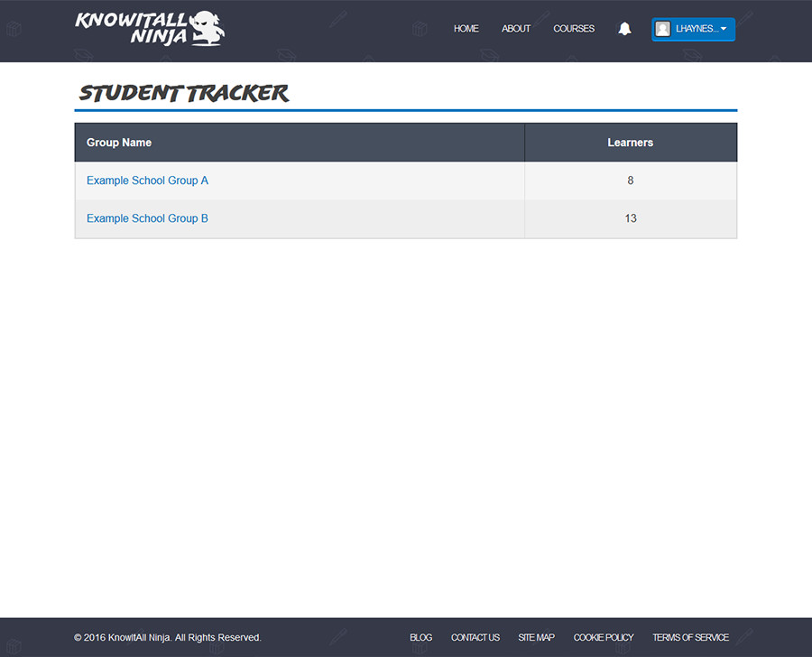Click the Learners column header
The image size is (812, 657).
click(631, 143)
